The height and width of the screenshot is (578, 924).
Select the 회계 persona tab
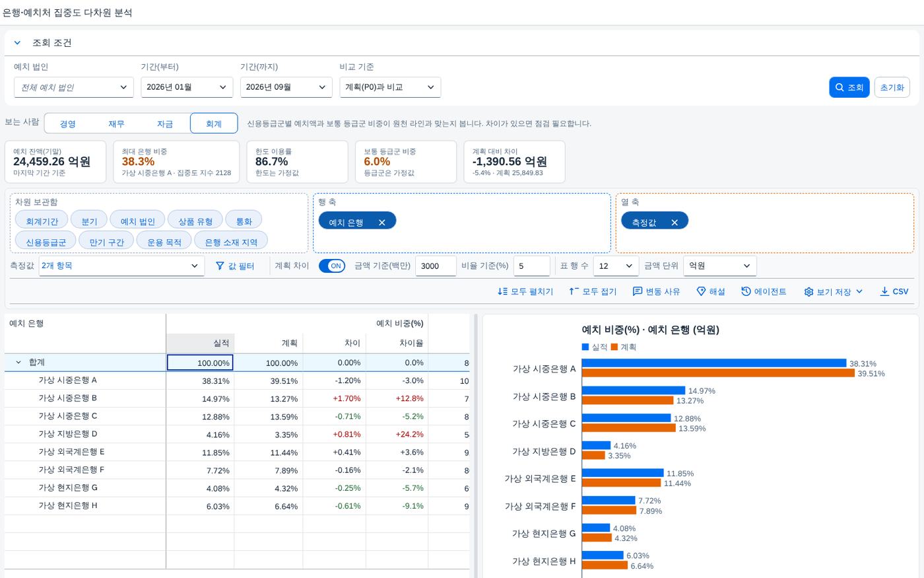click(214, 124)
